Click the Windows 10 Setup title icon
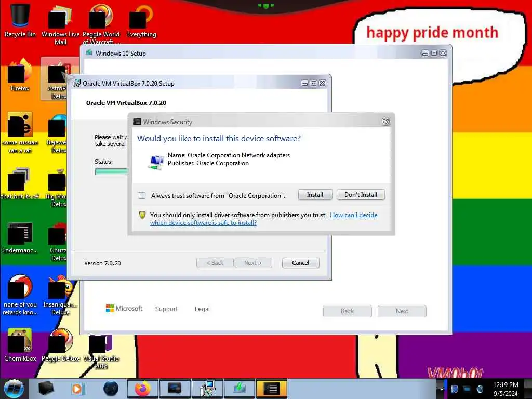This screenshot has height=399, width=532. point(89,52)
